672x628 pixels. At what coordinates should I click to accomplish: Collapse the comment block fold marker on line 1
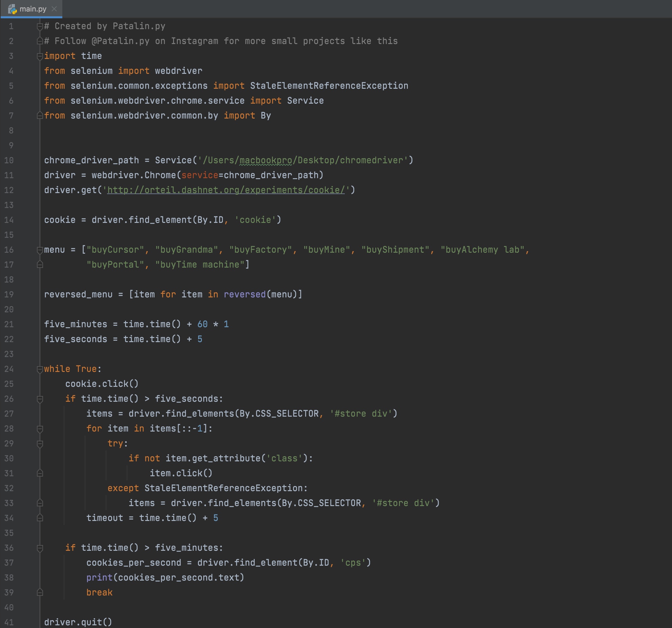click(x=40, y=26)
